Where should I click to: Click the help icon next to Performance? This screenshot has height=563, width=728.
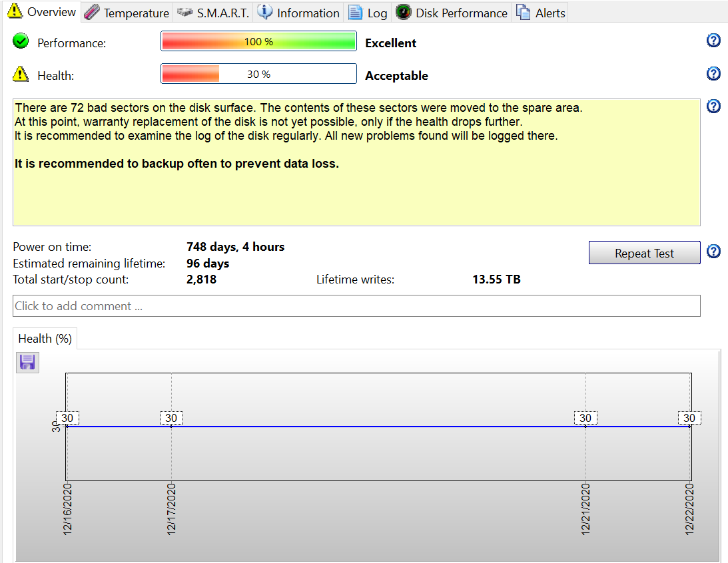tap(713, 41)
